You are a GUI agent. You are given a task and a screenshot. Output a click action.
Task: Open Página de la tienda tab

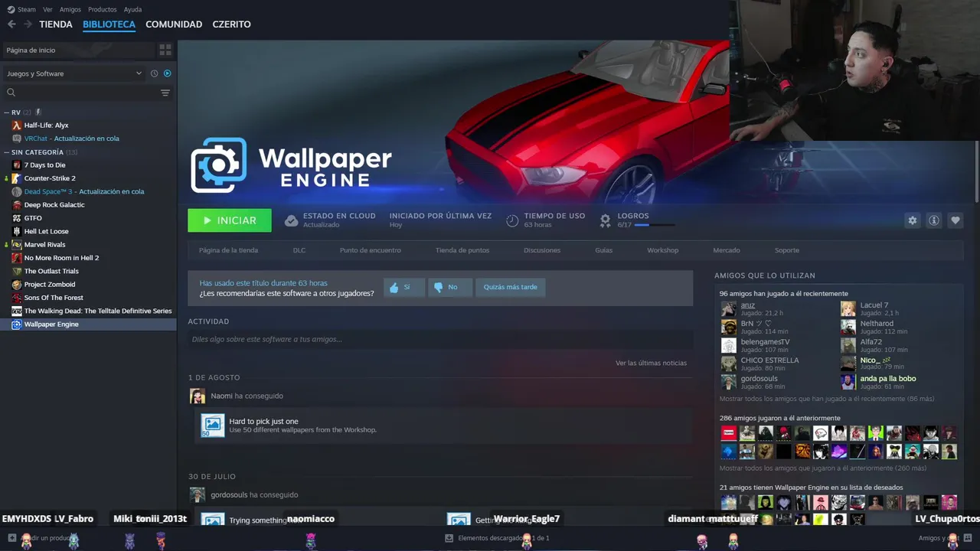coord(228,250)
